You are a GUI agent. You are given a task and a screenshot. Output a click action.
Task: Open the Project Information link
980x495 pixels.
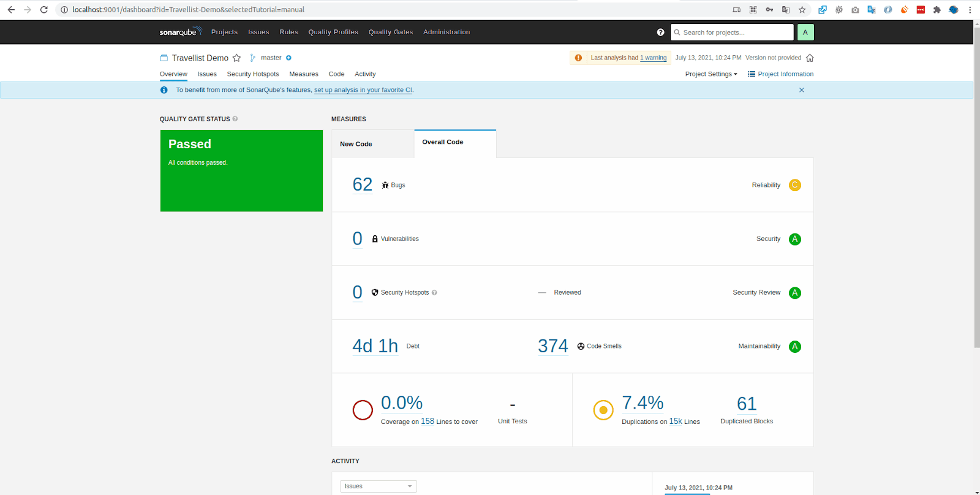785,74
